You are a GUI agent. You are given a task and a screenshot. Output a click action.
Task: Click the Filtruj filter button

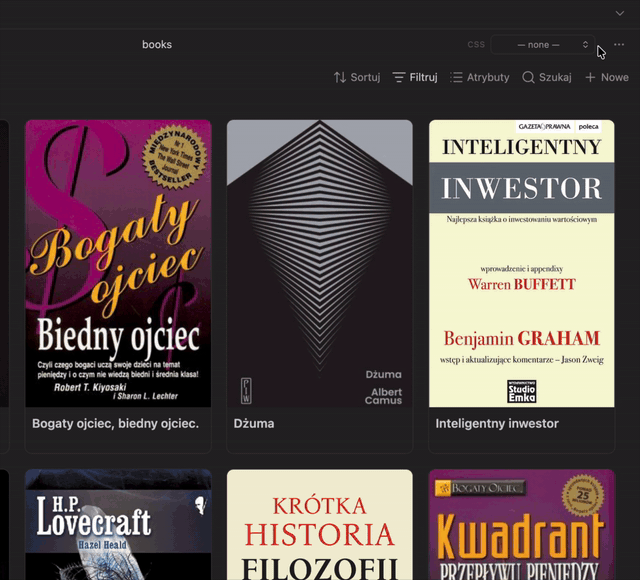[x=415, y=77]
